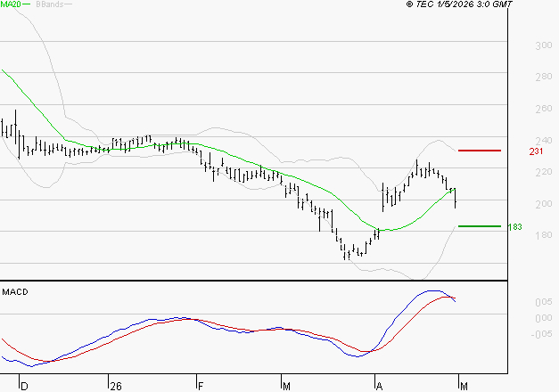Viewport: 559px width, 392px height.
Task: Click the 240 price axis label
Action: click(544, 141)
